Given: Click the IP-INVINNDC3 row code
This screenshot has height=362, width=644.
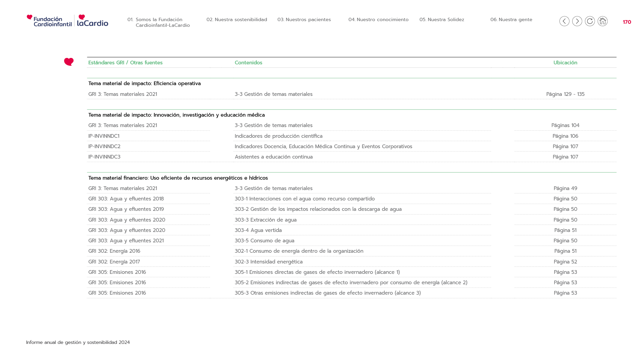Looking at the screenshot, I should (x=104, y=157).
